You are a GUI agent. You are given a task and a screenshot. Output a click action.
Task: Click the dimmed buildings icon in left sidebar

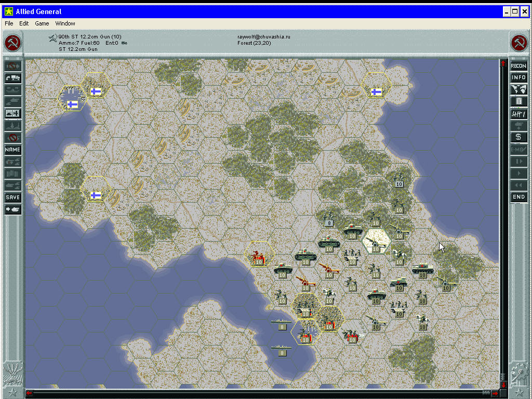(x=13, y=174)
